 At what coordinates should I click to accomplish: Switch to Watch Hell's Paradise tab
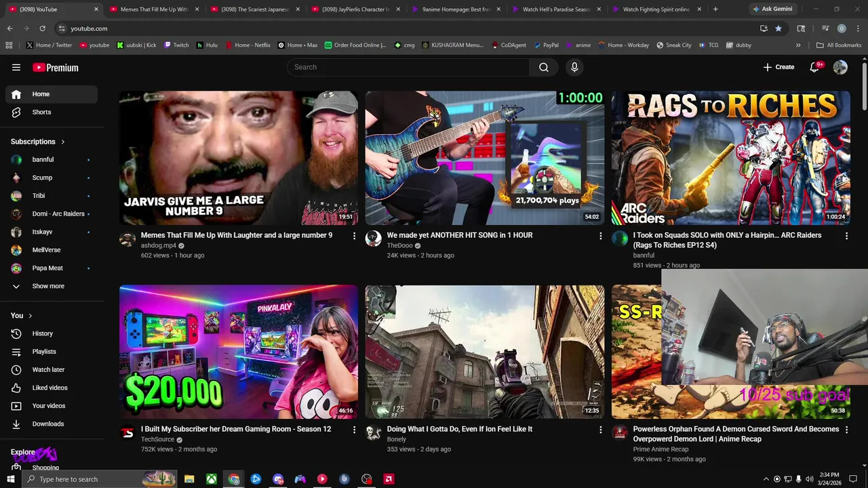coord(557,9)
